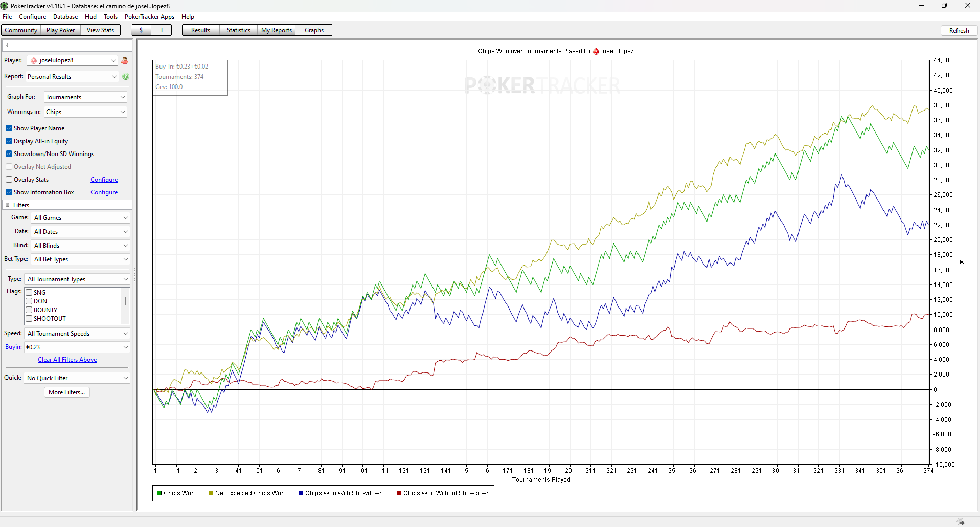Click the player icon in the chart title
980x527 pixels.
pos(596,51)
